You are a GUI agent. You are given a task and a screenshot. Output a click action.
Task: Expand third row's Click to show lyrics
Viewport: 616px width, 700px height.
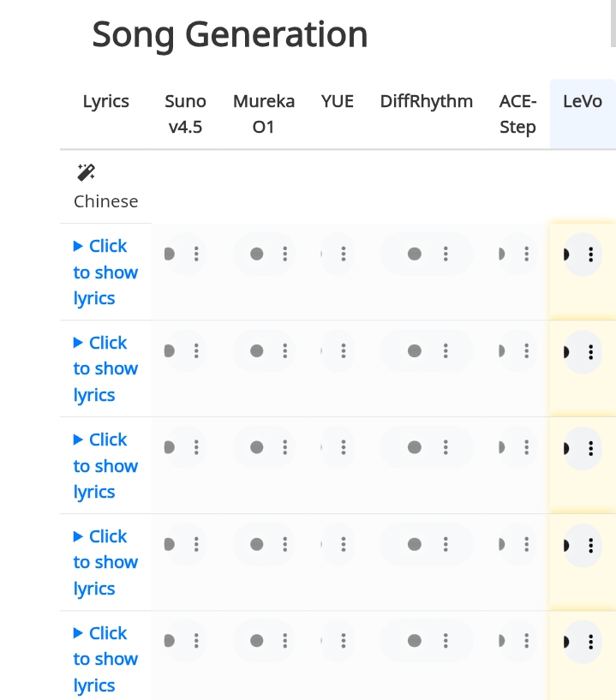click(x=105, y=465)
